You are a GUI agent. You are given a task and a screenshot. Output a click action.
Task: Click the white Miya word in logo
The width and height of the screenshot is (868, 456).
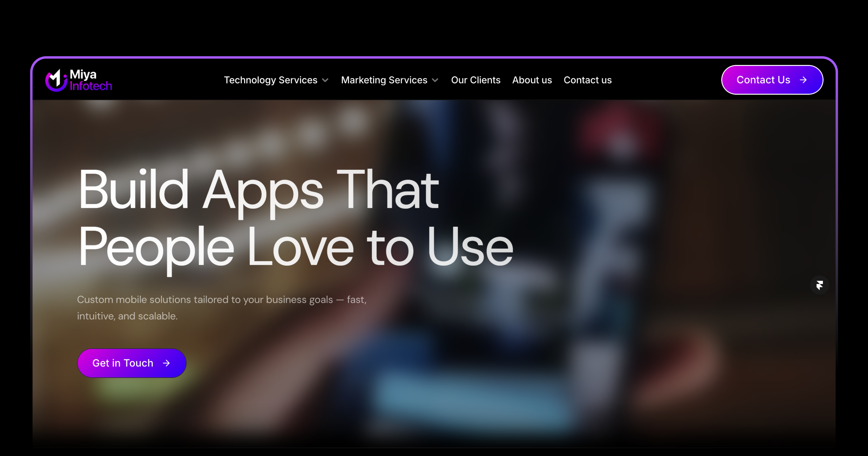coord(83,74)
